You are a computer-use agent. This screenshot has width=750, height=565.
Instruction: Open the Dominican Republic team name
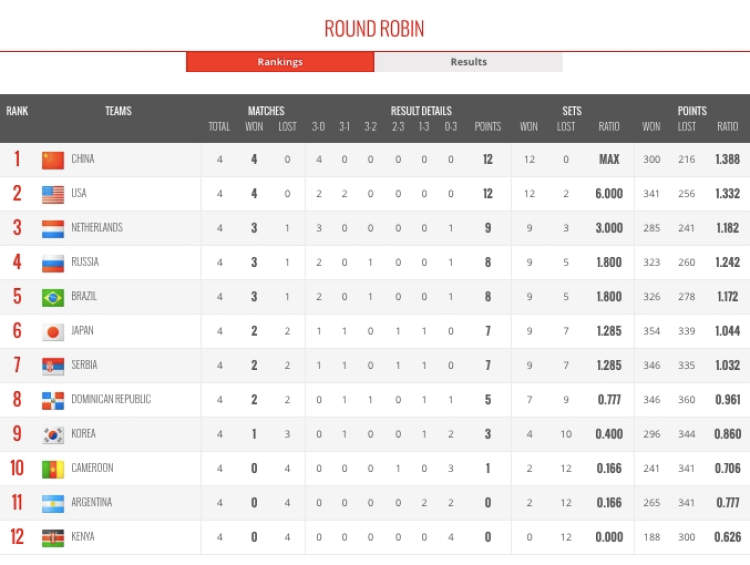[x=111, y=399]
